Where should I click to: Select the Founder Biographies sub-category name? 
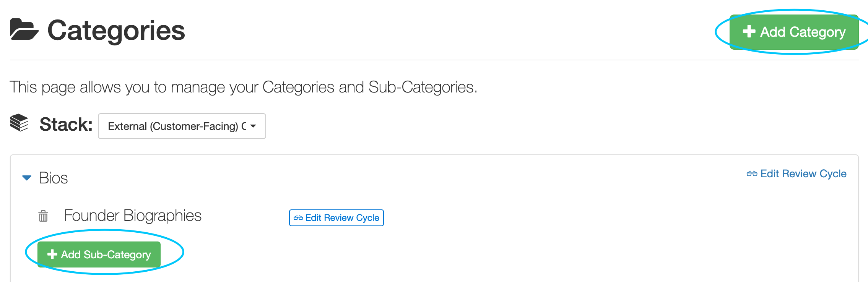(x=132, y=216)
